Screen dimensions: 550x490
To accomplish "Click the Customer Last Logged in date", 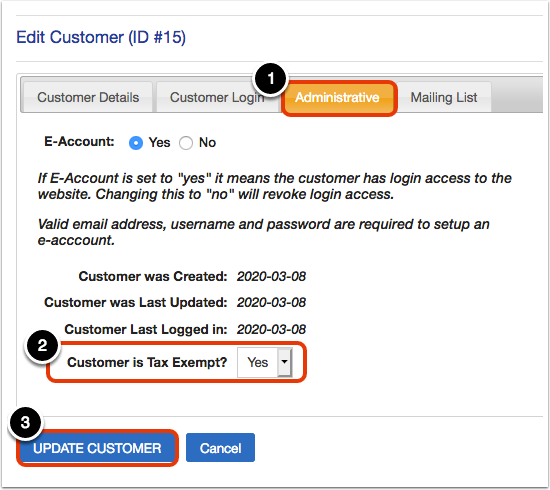I will (x=271, y=329).
